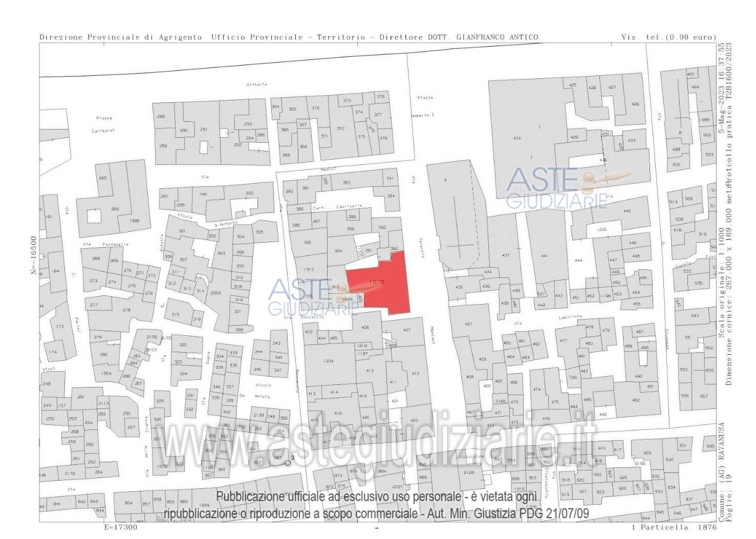
Task: Click the E=17300 coordinate label
Action: tap(121, 527)
